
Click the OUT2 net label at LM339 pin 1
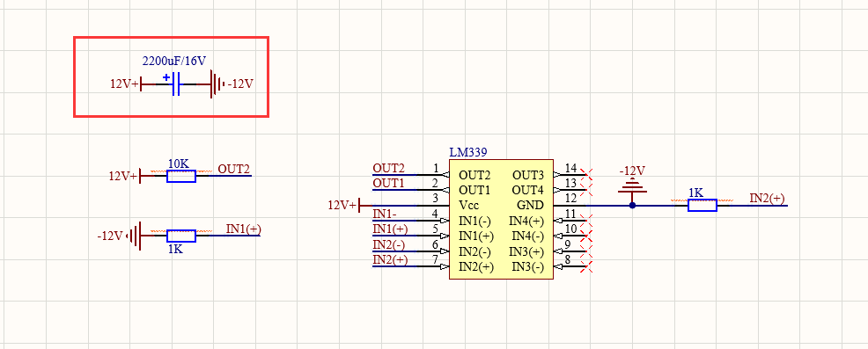coord(388,168)
